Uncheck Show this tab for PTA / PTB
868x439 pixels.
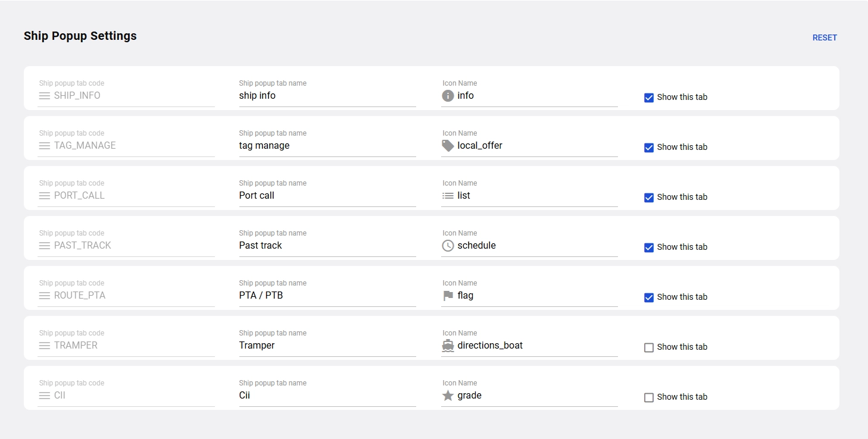[649, 297]
